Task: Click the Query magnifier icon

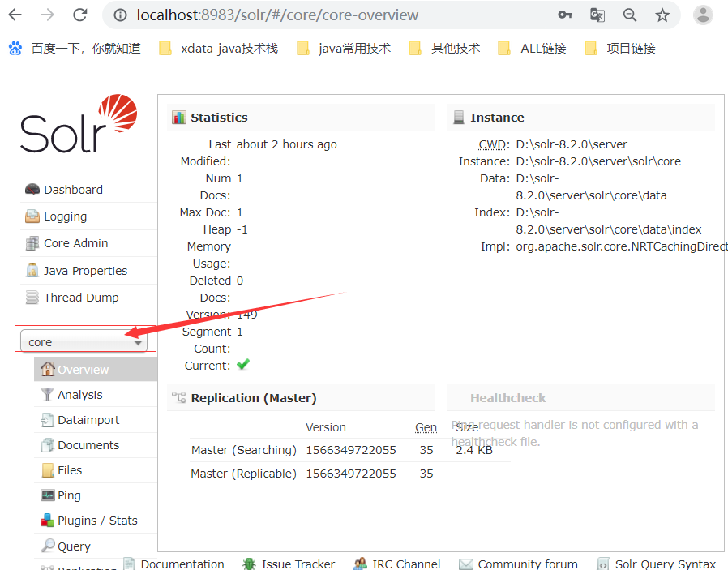Action: click(x=47, y=546)
